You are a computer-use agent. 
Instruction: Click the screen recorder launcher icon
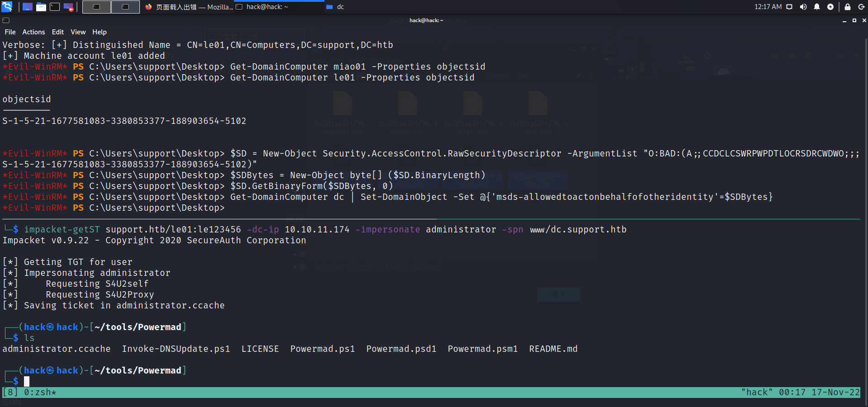68,7
